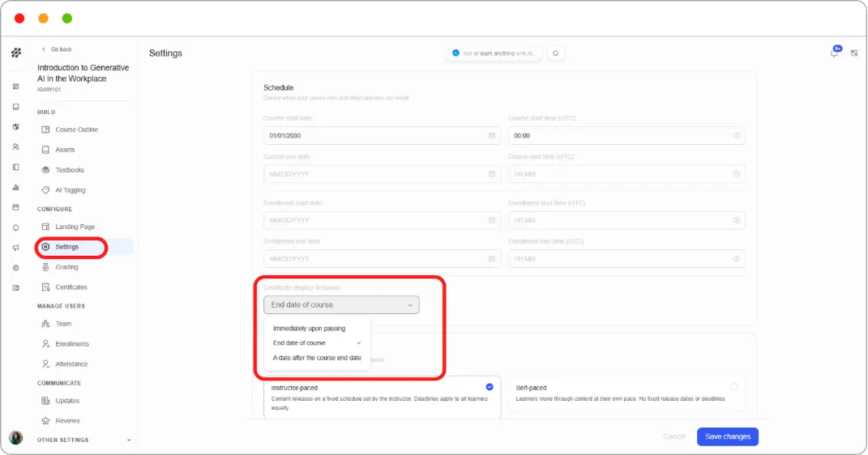Click the Save changes button
The width and height of the screenshot is (868, 455).
(x=728, y=436)
